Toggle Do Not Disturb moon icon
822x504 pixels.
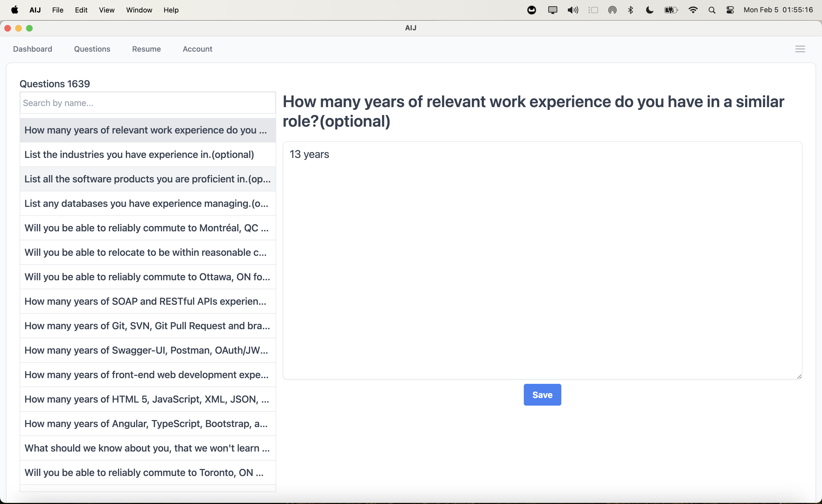click(x=649, y=10)
